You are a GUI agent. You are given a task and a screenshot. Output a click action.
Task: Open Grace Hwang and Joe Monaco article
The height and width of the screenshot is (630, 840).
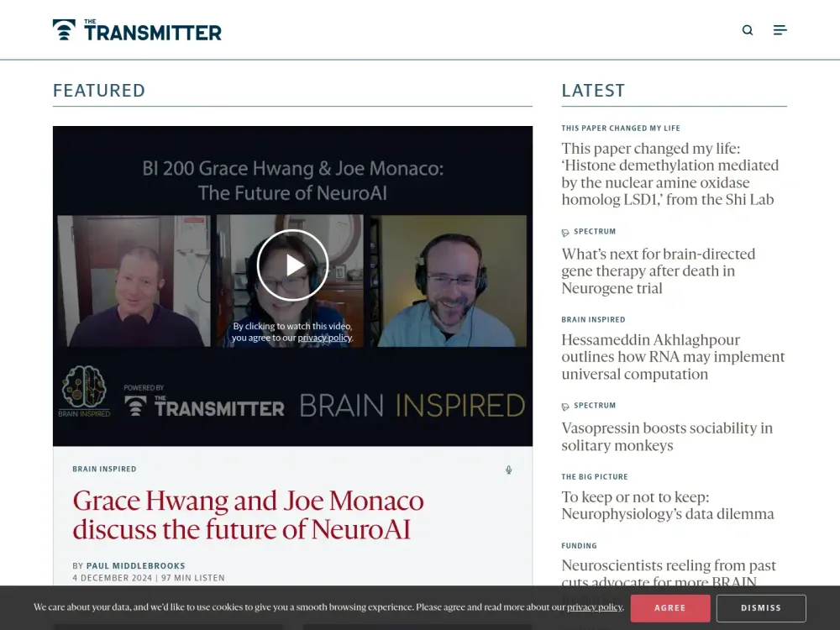tap(248, 515)
